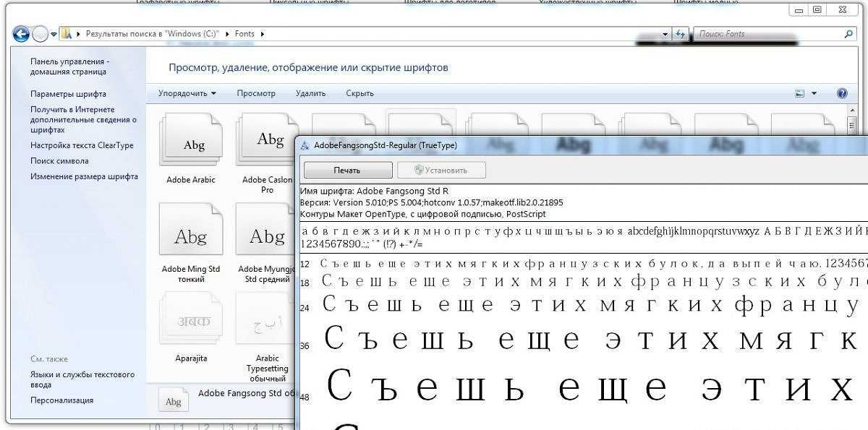Click the size 24 sample row label
The width and height of the screenshot is (868, 430).
point(305,309)
